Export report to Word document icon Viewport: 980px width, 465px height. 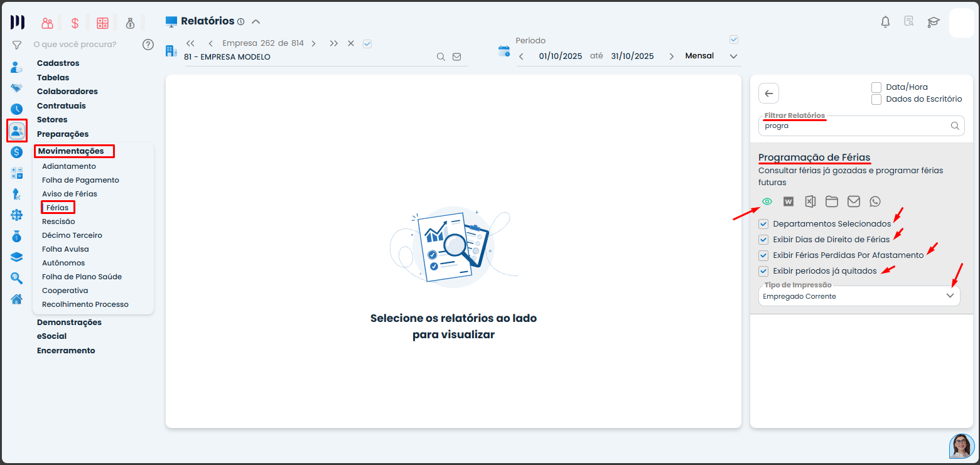tap(789, 201)
